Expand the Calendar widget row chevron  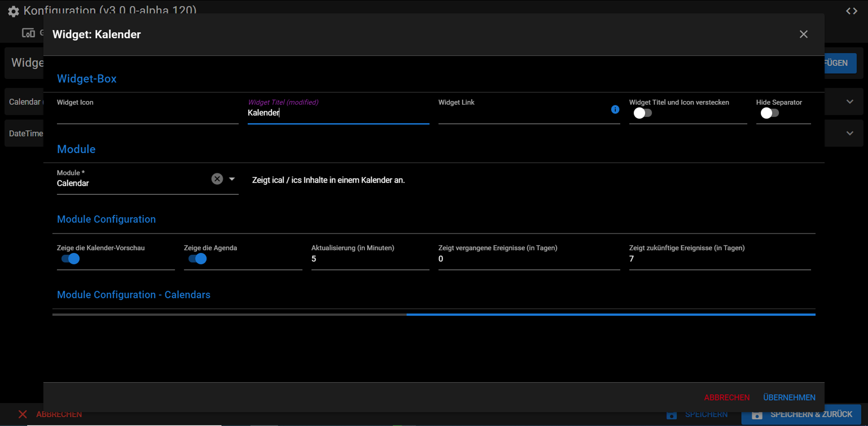pos(849,102)
